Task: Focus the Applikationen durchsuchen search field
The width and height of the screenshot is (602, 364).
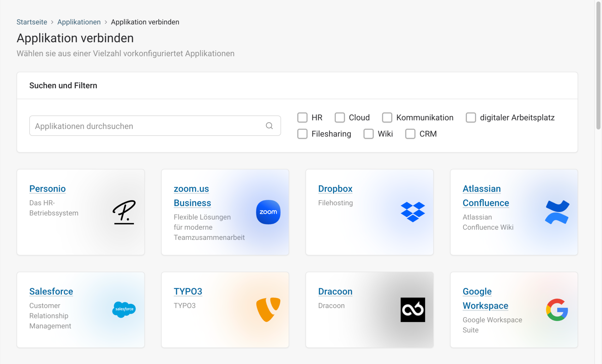Action: [147, 126]
